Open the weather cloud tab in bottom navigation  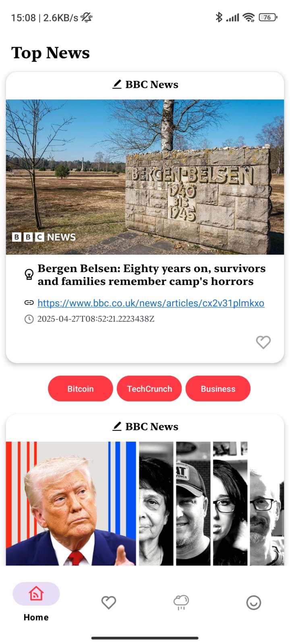[x=181, y=603]
